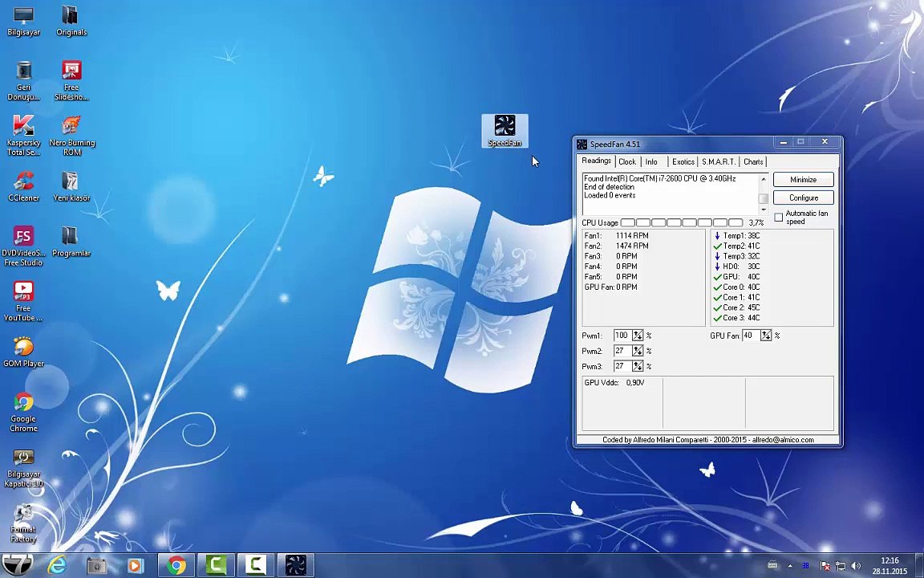Screen dimensions: 924x578
Task: Click the 'End of detection' log line
Action: pyautogui.click(x=610, y=187)
